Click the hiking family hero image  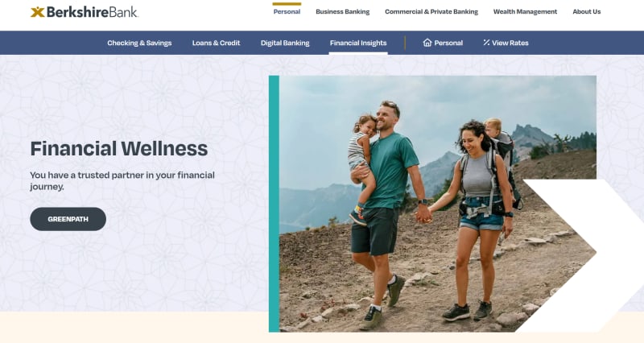point(432,204)
